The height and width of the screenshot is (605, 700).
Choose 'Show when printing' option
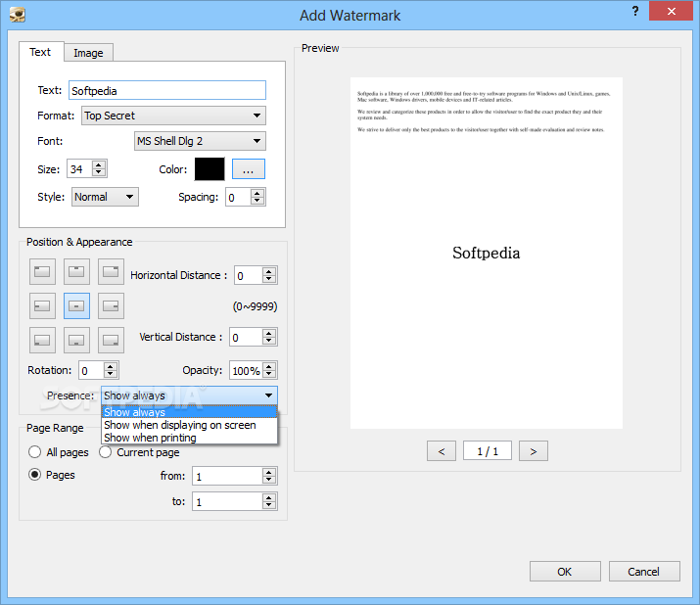click(189, 438)
